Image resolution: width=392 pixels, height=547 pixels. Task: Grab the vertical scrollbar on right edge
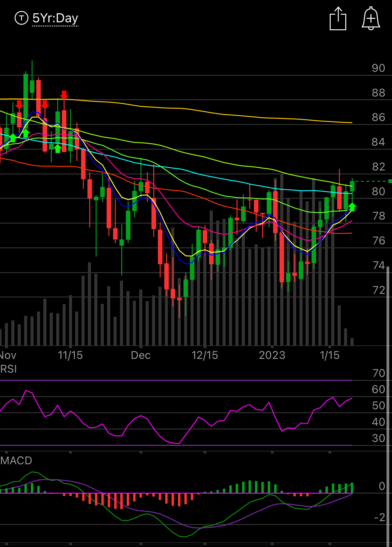point(388,406)
